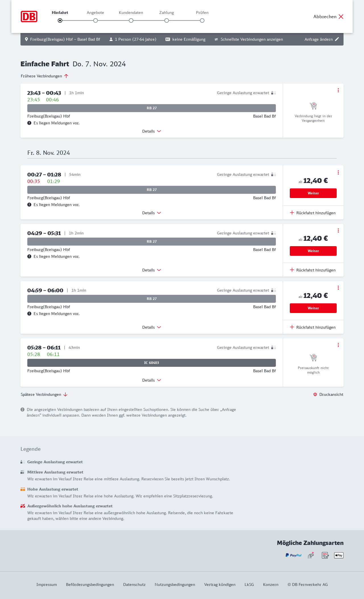This screenshot has width=364, height=599.
Task: Open three-dot menu for the 05:28 IC connection
Action: (x=338, y=345)
